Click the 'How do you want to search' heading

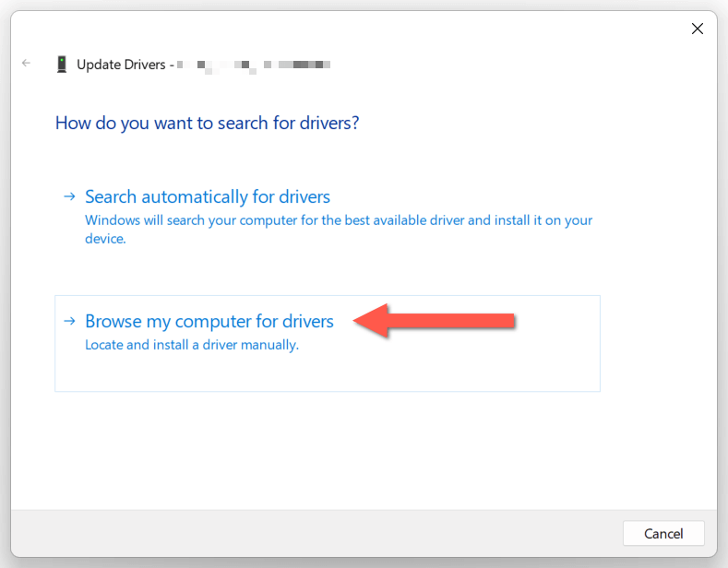point(207,123)
